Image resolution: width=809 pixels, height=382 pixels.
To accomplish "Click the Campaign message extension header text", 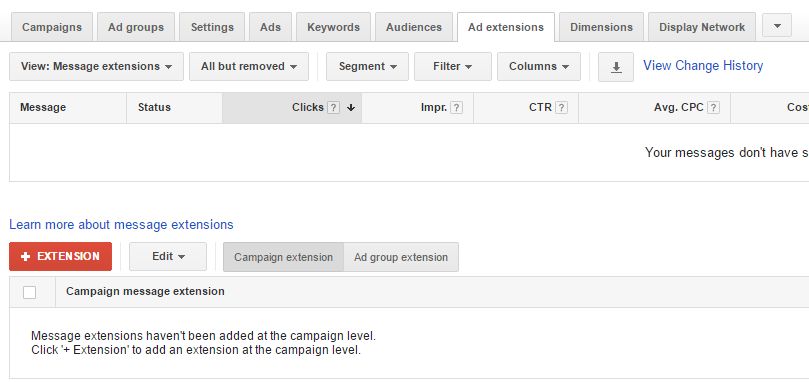I will pyautogui.click(x=145, y=291).
